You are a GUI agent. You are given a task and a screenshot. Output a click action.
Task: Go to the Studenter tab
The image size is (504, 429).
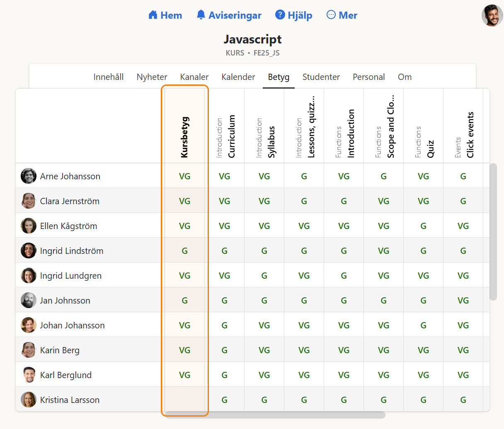tap(321, 77)
